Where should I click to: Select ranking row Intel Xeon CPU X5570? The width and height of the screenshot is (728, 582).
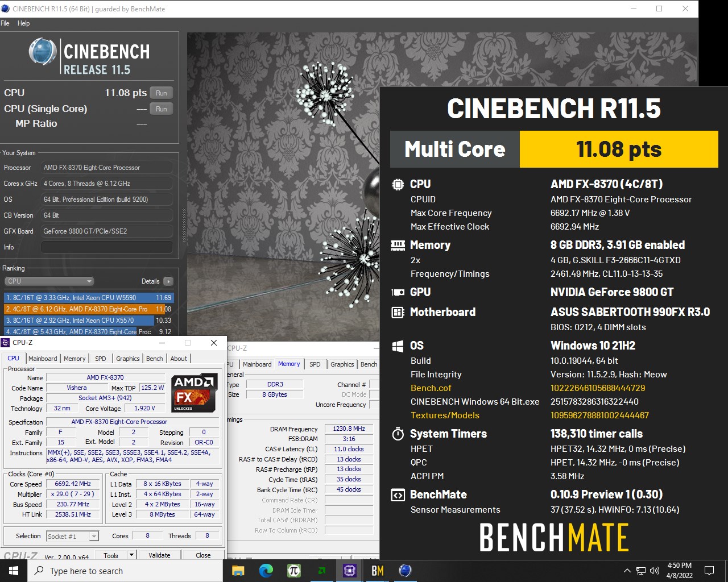[89, 321]
